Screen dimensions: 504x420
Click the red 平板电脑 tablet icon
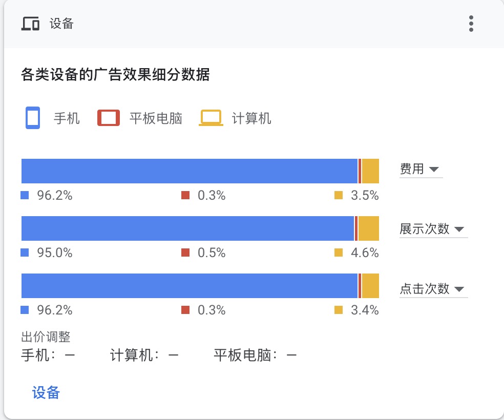pyautogui.click(x=109, y=118)
